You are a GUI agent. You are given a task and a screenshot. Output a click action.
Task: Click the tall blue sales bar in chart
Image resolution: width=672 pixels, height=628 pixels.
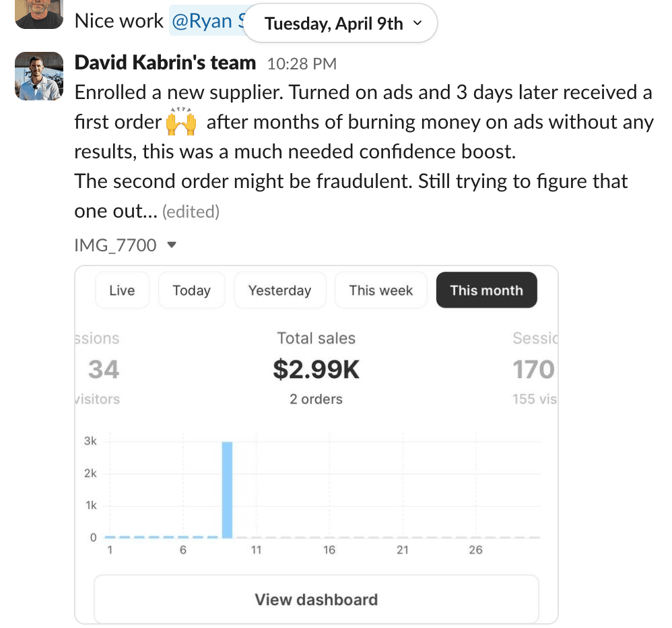coord(228,490)
